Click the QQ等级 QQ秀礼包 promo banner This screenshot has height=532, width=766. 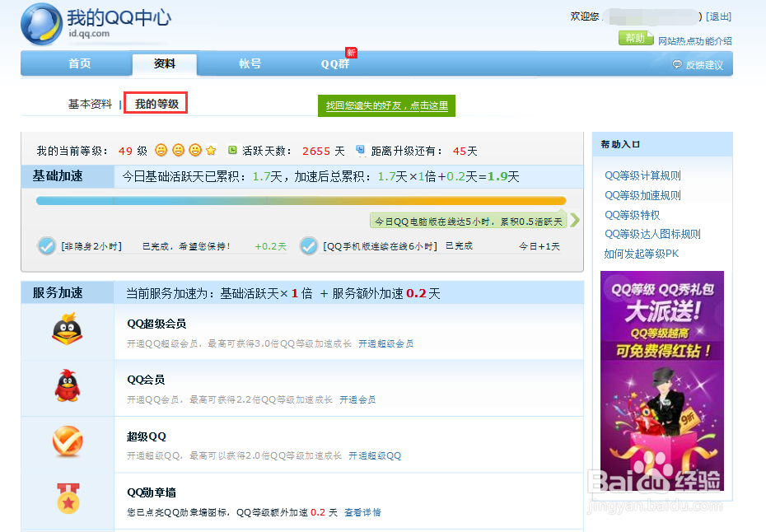(x=662, y=381)
